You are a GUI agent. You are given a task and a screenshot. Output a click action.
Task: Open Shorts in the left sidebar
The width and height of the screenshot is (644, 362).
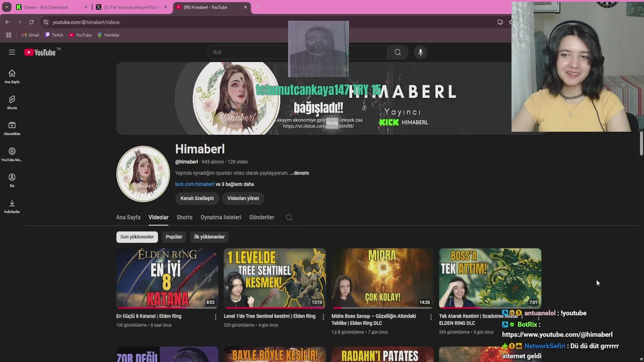(12, 103)
